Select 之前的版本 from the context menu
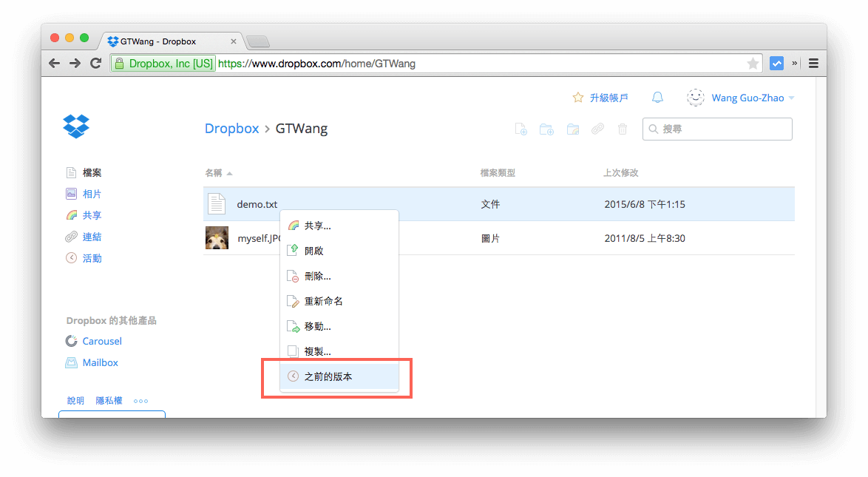The width and height of the screenshot is (868, 477). (329, 376)
